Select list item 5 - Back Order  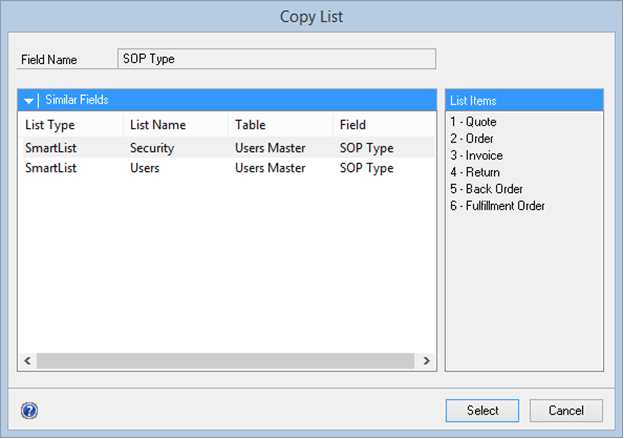tap(486, 189)
